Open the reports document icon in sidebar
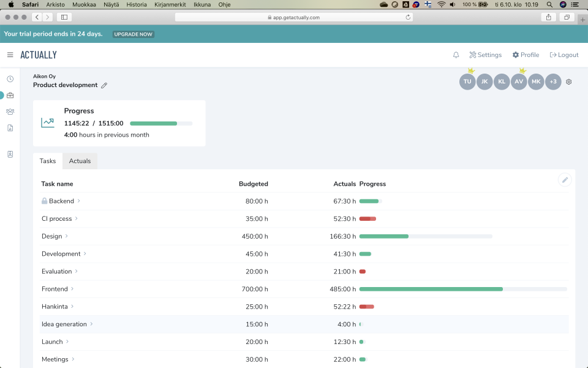588x368 pixels. (x=9, y=128)
